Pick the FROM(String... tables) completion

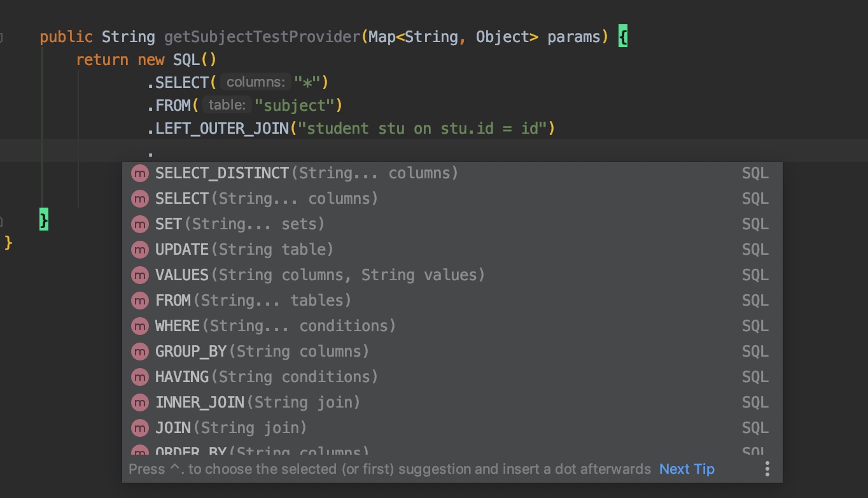click(x=253, y=301)
